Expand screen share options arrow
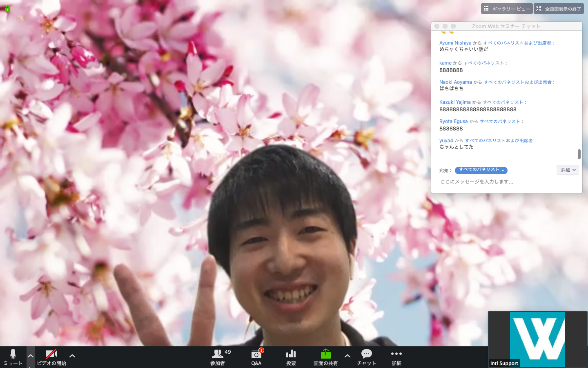This screenshot has width=588, height=368. 347,356
